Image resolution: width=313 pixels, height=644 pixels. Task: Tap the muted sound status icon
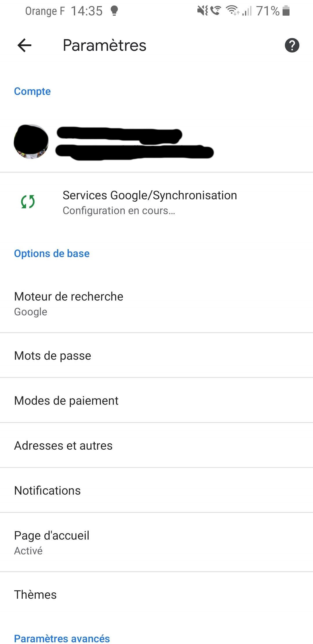(202, 11)
